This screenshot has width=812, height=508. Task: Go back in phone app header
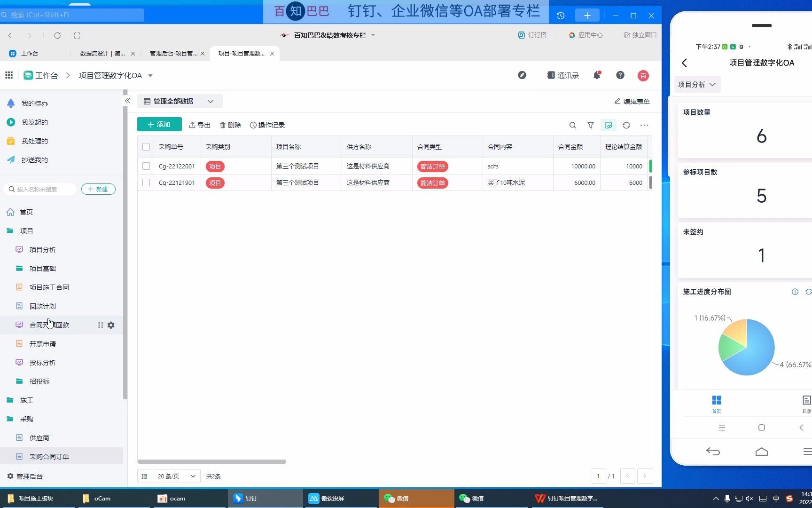click(x=684, y=63)
